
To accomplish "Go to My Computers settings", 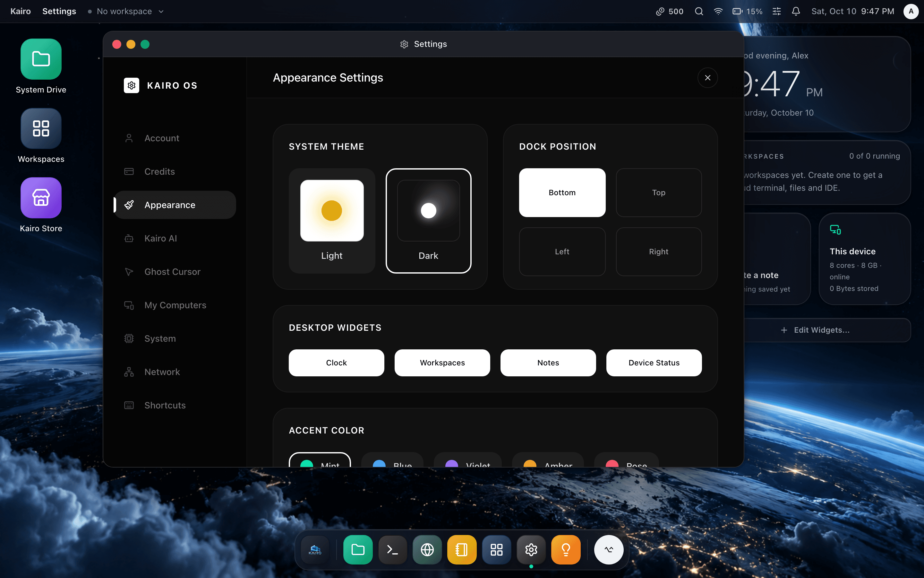I will (175, 305).
